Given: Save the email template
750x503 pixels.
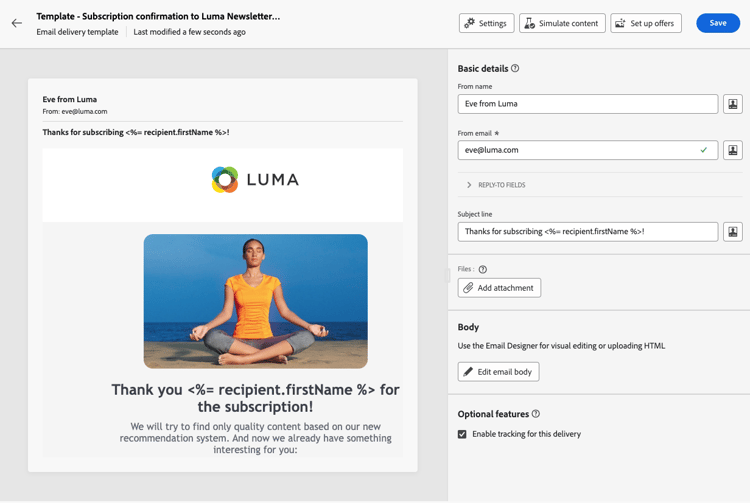Looking at the screenshot, I should tap(717, 23).
